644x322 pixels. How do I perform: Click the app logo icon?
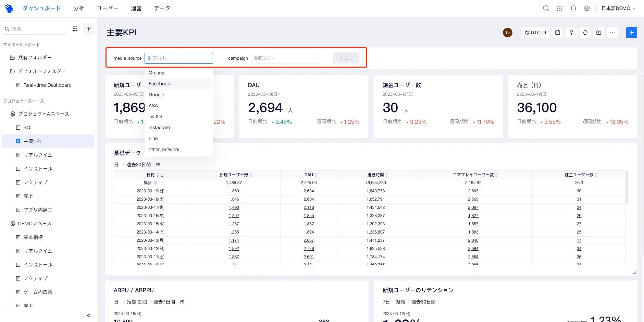pyautogui.click(x=9, y=8)
